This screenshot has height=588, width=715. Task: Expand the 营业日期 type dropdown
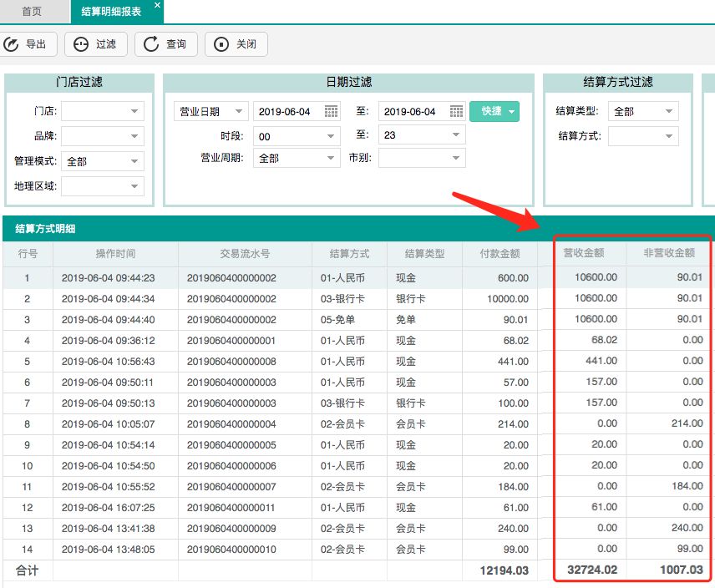coord(211,111)
